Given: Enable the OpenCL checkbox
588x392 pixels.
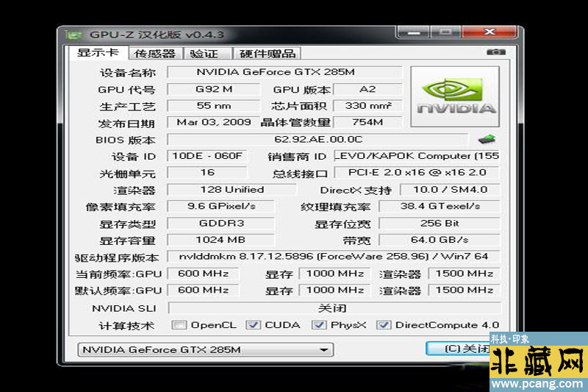Looking at the screenshot, I should click(179, 325).
